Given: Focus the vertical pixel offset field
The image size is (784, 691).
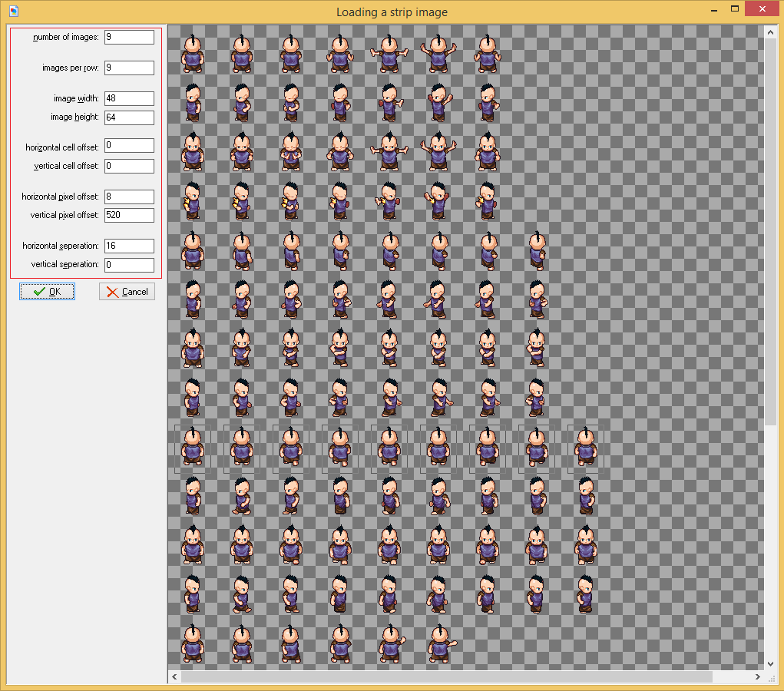Looking at the screenshot, I should click(x=129, y=215).
